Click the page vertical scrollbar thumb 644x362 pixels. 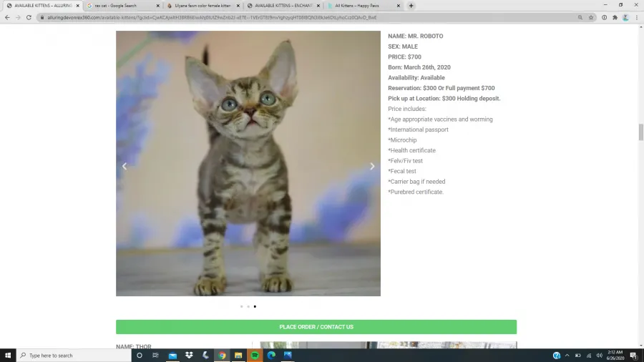640,132
